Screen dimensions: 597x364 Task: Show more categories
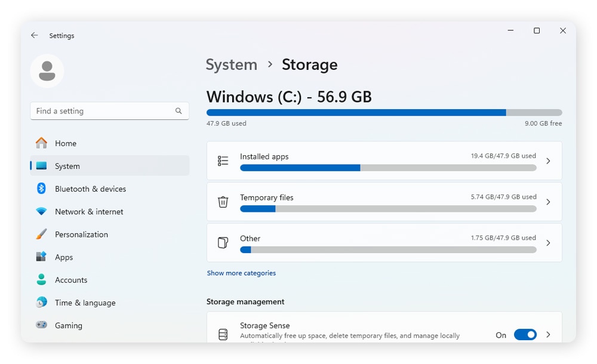tap(241, 273)
